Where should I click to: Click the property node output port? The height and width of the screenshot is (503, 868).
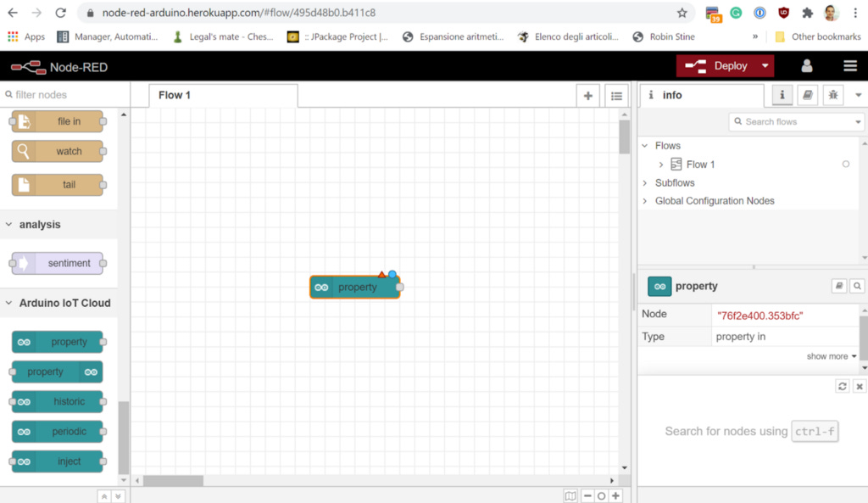400,287
